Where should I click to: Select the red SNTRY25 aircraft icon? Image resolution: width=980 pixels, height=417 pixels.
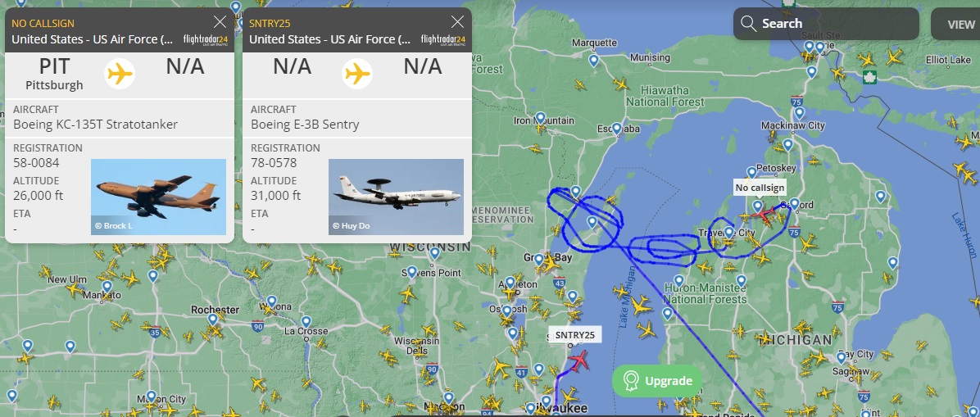580,360
